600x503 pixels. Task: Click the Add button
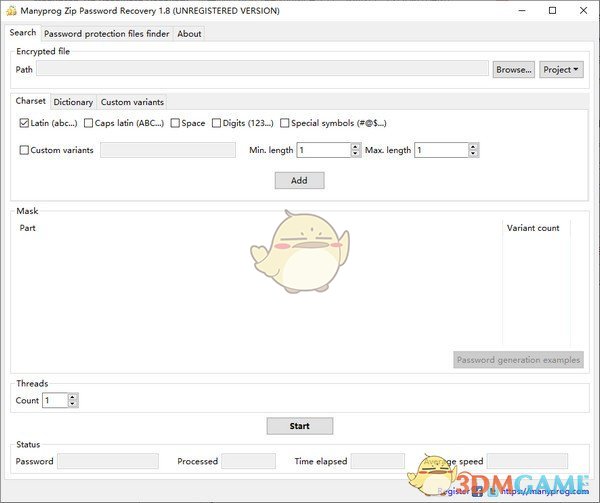[299, 180]
